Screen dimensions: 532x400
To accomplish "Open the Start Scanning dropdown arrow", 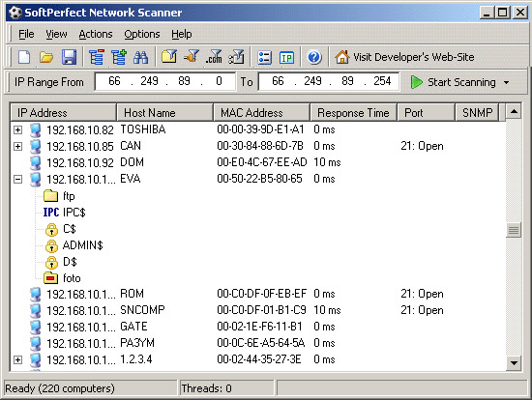I will tap(506, 82).
